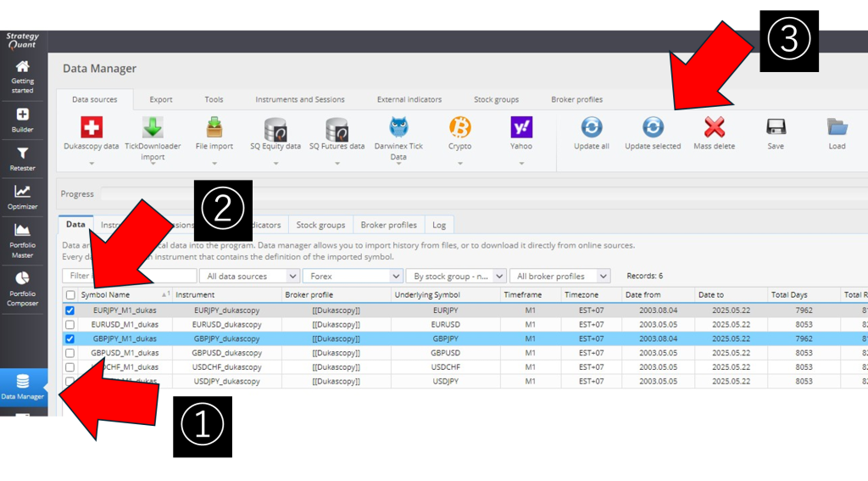Click the Dukascopy data icon
Viewport: 868px width, 481px height.
pos(92,128)
